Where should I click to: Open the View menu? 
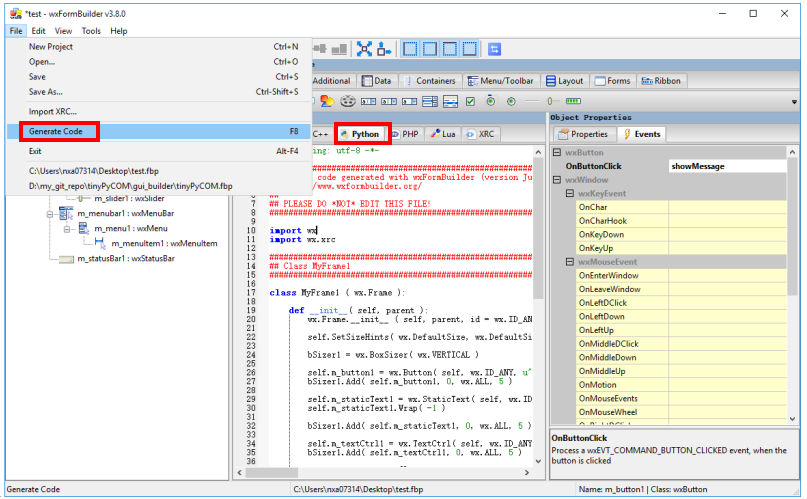(63, 31)
